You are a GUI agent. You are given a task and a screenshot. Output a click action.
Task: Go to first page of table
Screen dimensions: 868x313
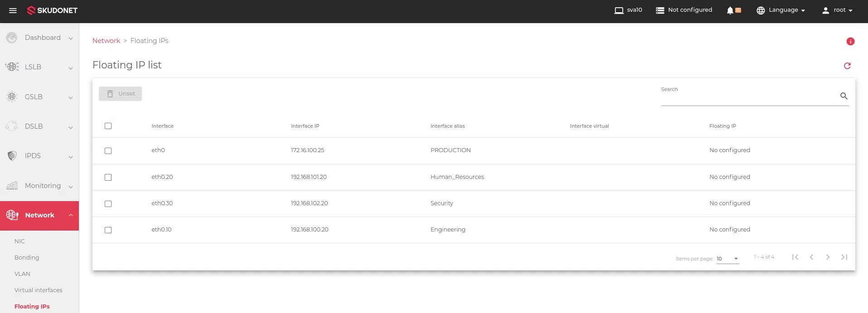point(795,257)
